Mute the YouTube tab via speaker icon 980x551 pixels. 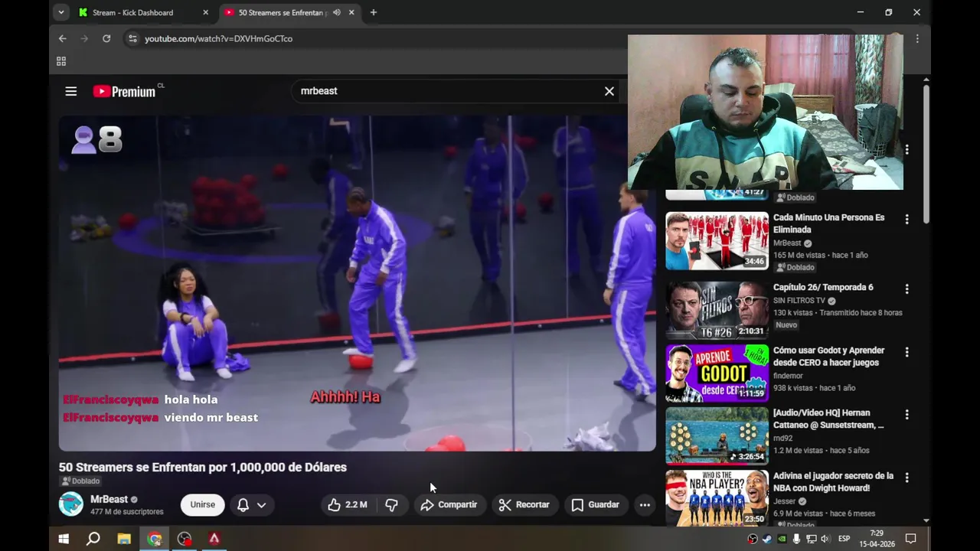(336, 12)
